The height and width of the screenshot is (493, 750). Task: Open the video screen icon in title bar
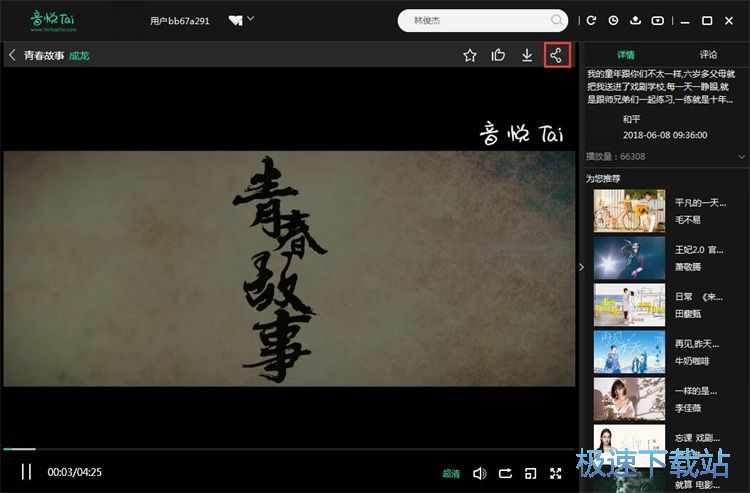[658, 21]
